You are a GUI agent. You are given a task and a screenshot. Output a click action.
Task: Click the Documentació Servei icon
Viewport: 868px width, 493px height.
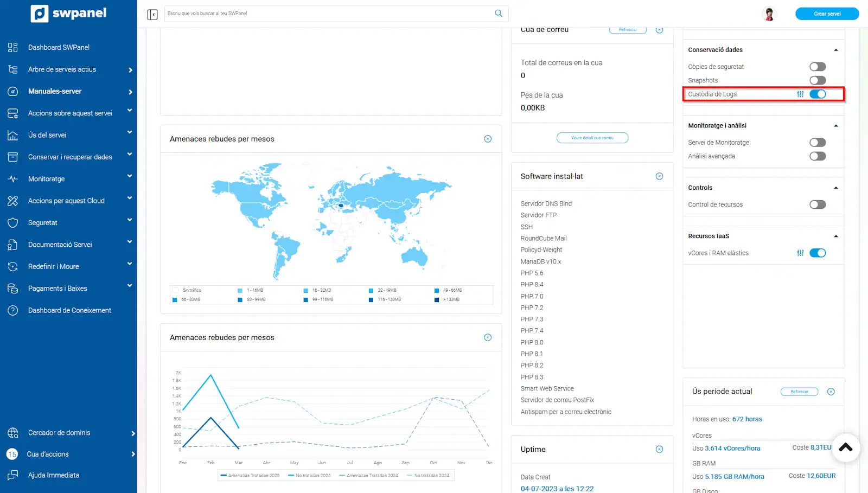[x=13, y=245]
